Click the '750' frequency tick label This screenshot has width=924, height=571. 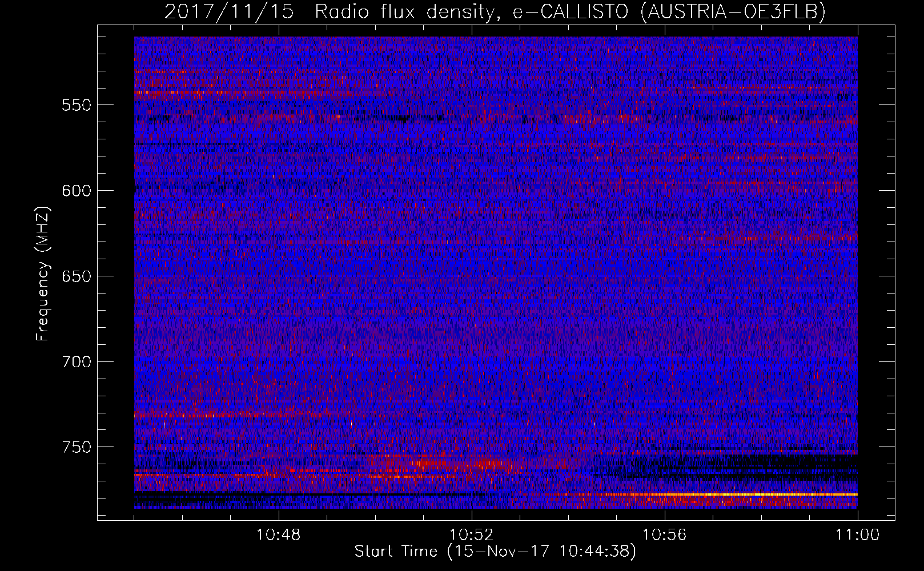point(77,447)
